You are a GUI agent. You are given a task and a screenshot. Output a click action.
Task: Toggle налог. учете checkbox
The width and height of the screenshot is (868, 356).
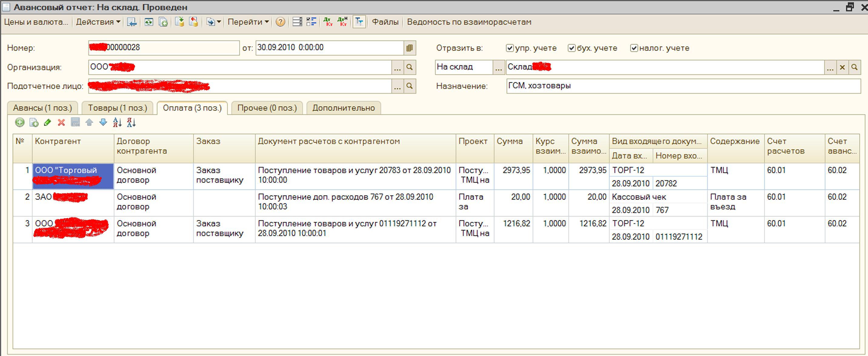pos(634,48)
